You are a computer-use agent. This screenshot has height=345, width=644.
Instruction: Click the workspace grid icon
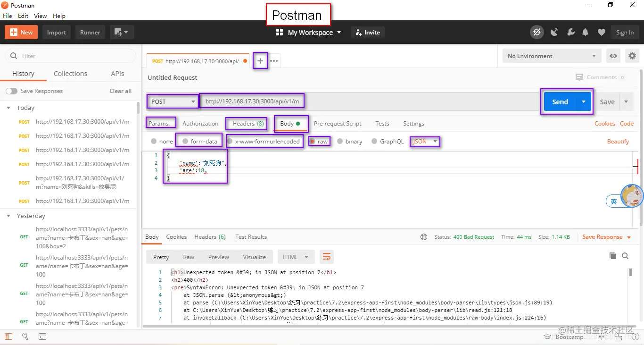click(x=280, y=32)
